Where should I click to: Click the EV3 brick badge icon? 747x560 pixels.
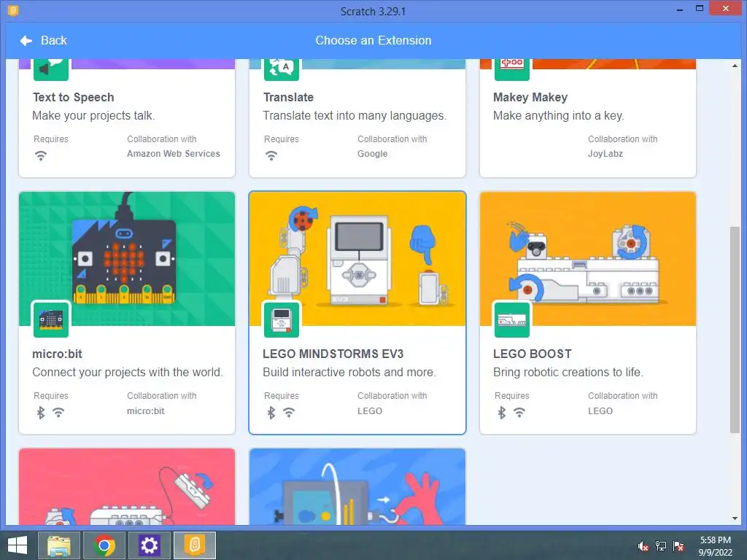tap(282, 319)
